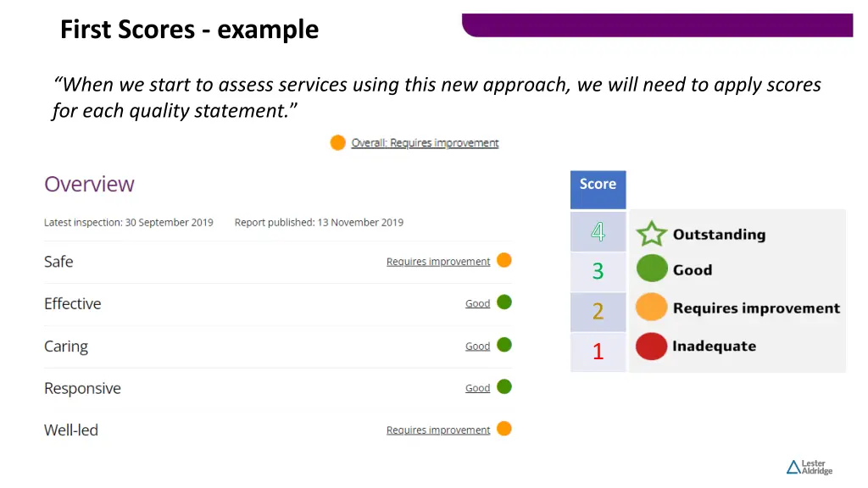Image resolution: width=868 pixels, height=488 pixels.
Task: Select the score 4 cell
Action: (598, 232)
